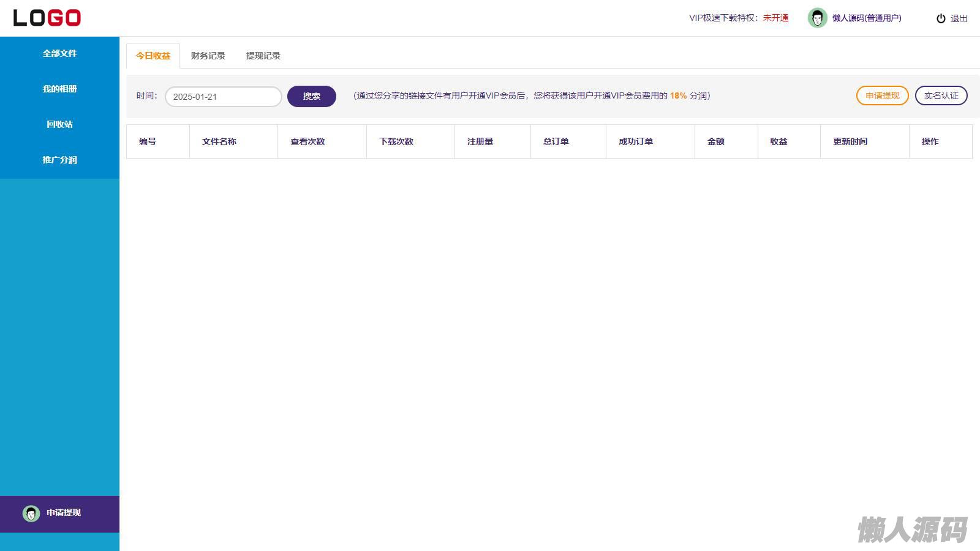Switch to the 财务记录 tab
Viewport: 980px width, 551px height.
208,56
